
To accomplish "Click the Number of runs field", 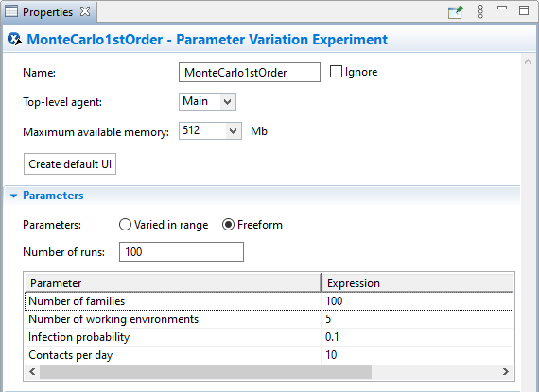I will [x=182, y=251].
